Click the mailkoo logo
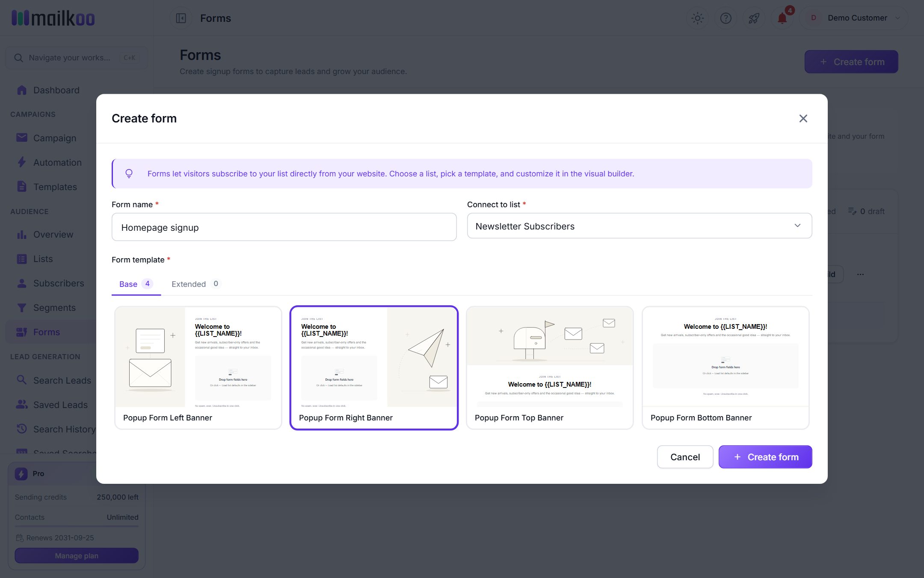Viewport: 924px width, 578px height. [x=53, y=18]
